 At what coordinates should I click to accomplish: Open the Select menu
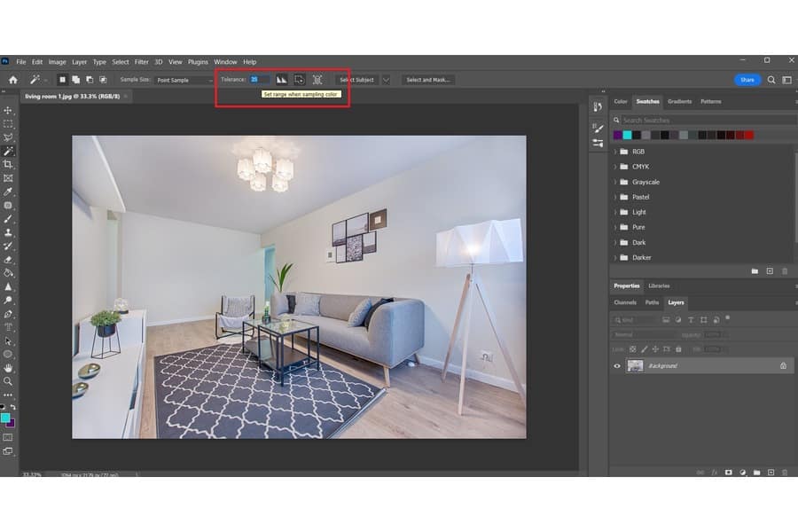pos(121,62)
